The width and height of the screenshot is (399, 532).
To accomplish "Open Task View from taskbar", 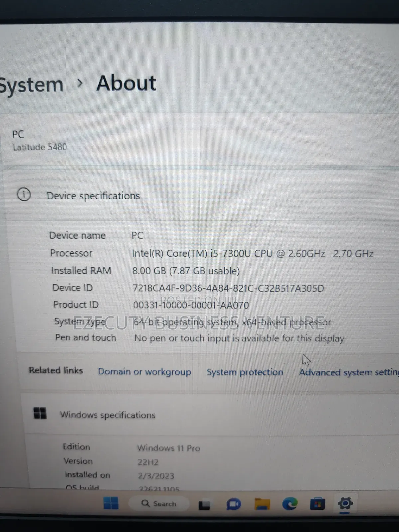I will pyautogui.click(x=204, y=505).
